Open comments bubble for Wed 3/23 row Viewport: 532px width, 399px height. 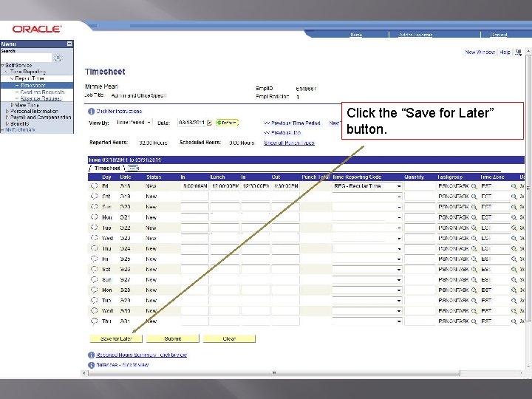tap(95, 238)
